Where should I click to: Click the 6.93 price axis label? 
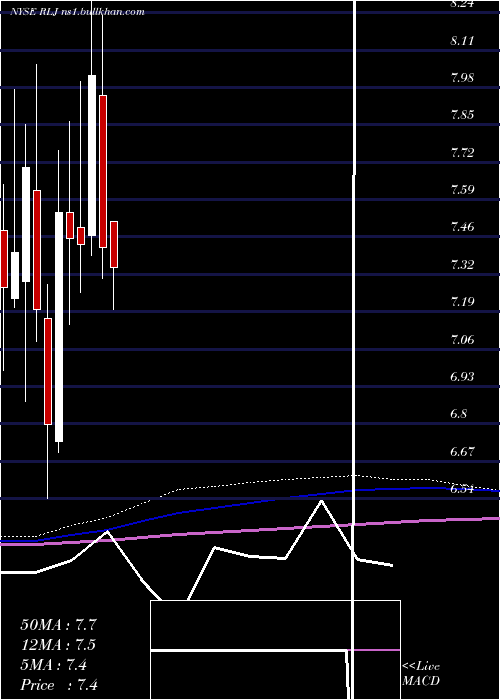coord(462,377)
